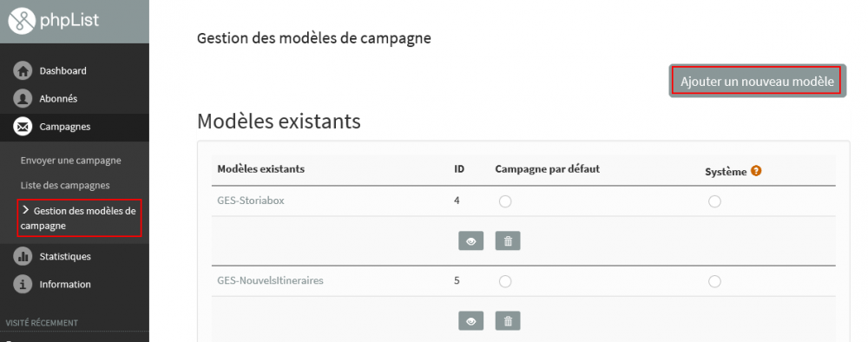
Task: Delete the GES-NouvelsItineraires template with trash icon
Action: 508,320
